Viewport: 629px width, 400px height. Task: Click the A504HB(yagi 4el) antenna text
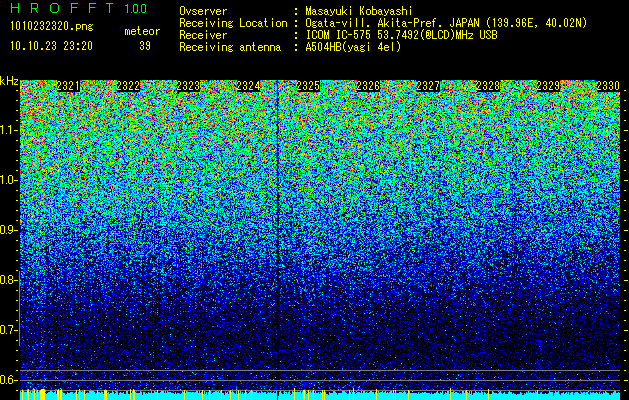tap(353, 47)
